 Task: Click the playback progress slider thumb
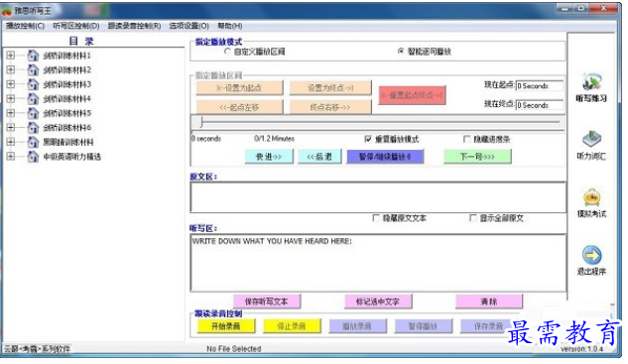201,122
